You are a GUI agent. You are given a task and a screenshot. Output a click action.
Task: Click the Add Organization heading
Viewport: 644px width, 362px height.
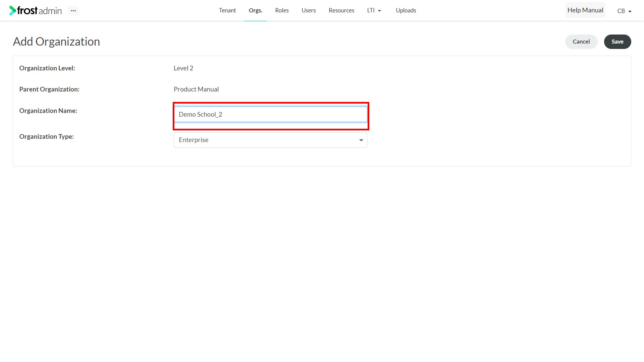(56, 42)
